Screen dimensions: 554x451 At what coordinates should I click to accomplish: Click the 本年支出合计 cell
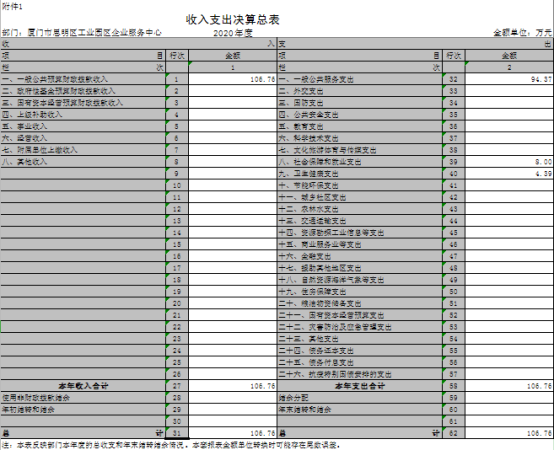[360, 386]
